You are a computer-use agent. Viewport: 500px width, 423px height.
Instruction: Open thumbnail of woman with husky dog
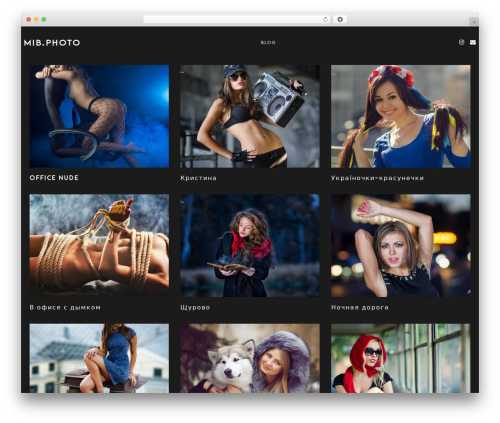coord(250,358)
